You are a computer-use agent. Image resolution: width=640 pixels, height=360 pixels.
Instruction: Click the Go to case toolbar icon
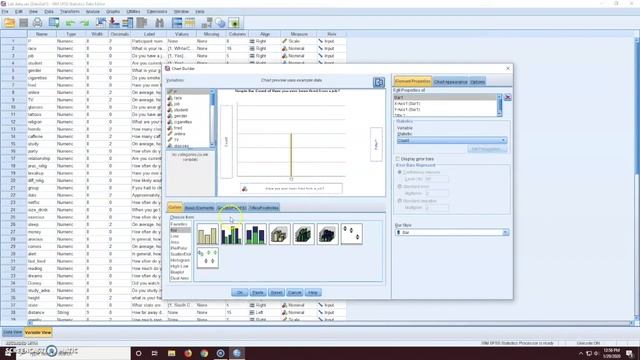100,23
